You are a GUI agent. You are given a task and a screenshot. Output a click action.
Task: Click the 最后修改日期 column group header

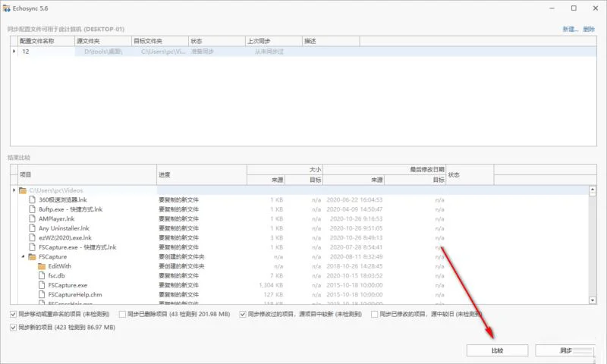tap(385, 169)
